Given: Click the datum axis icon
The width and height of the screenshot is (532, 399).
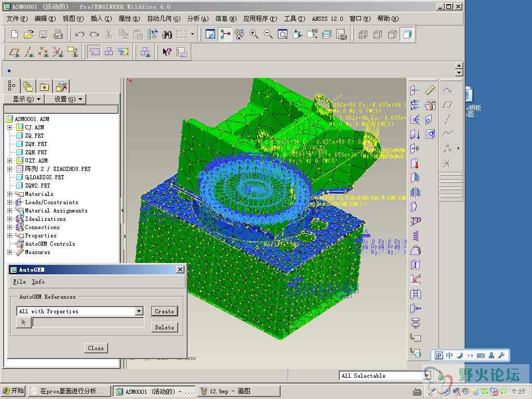Looking at the screenshot, I should [447, 119].
